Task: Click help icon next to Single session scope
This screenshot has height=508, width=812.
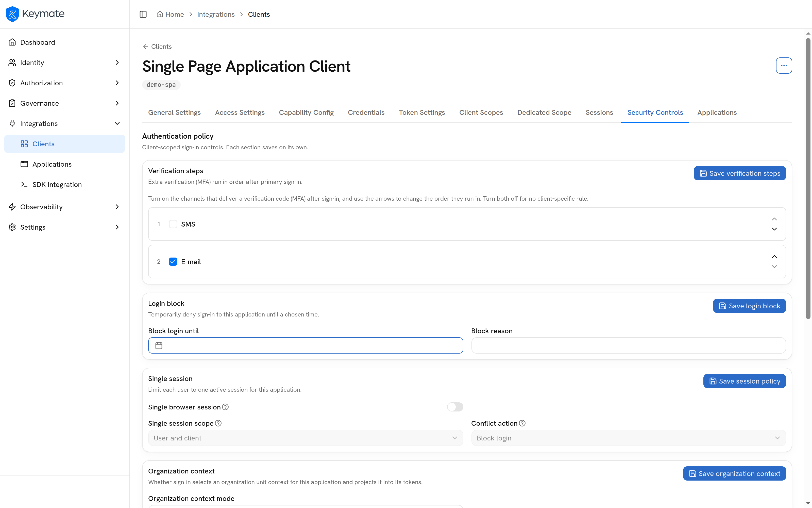Action: point(218,423)
